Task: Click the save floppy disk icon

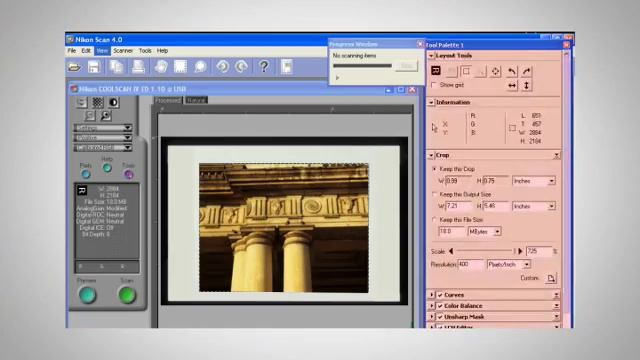Action: (94, 67)
